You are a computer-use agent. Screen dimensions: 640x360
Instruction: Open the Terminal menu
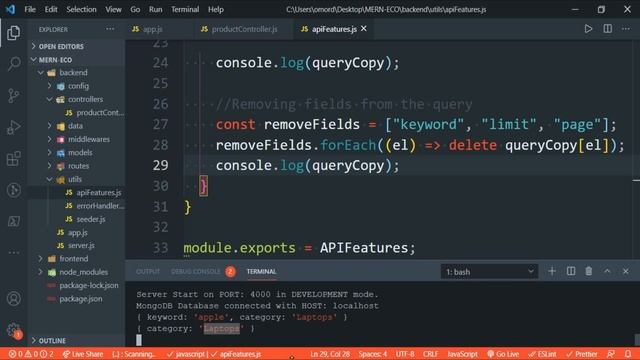[x=185, y=9]
